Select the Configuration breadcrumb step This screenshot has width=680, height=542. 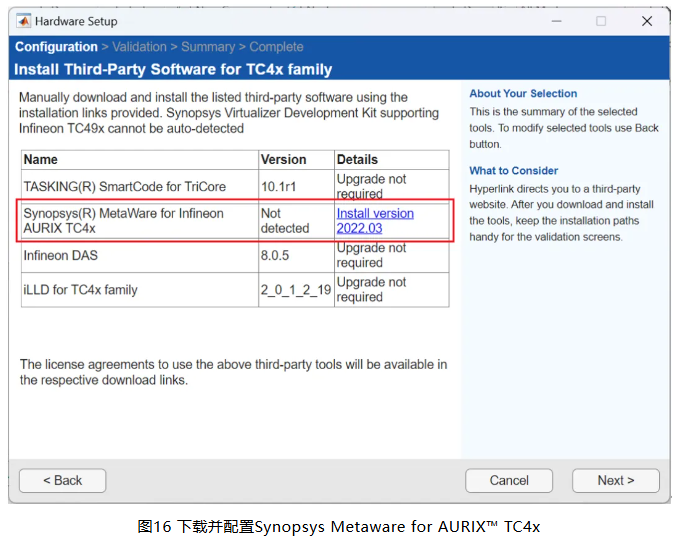(56, 46)
